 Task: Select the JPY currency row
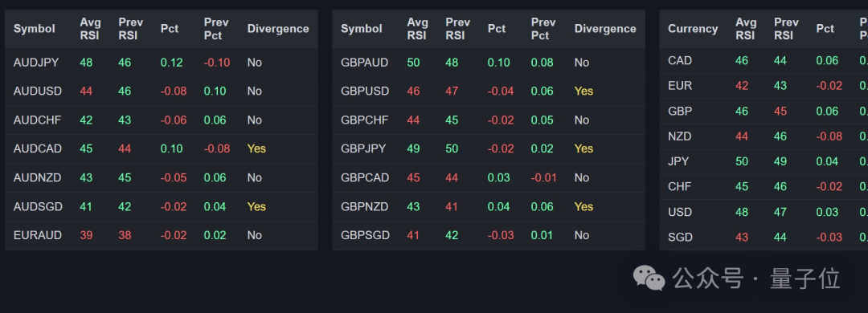[x=764, y=161]
